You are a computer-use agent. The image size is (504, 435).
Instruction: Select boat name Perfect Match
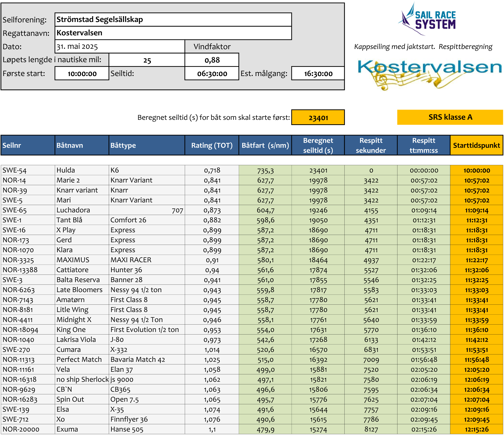pos(82,360)
